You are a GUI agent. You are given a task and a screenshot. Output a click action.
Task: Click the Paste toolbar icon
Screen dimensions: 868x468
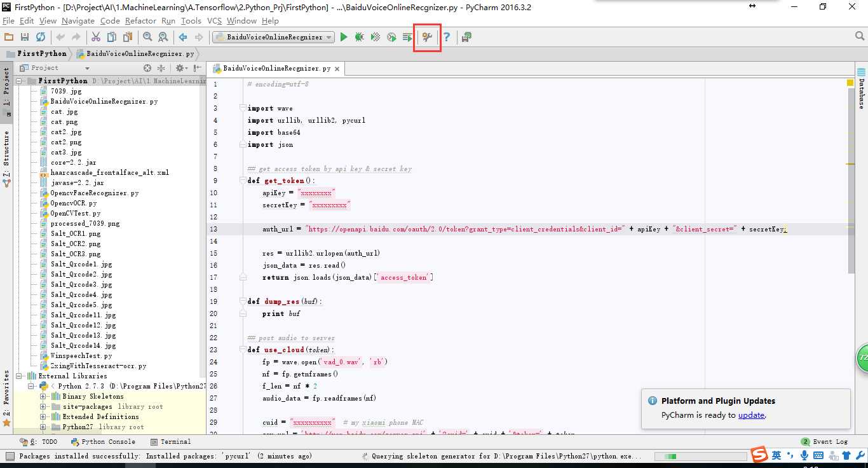[128, 38]
